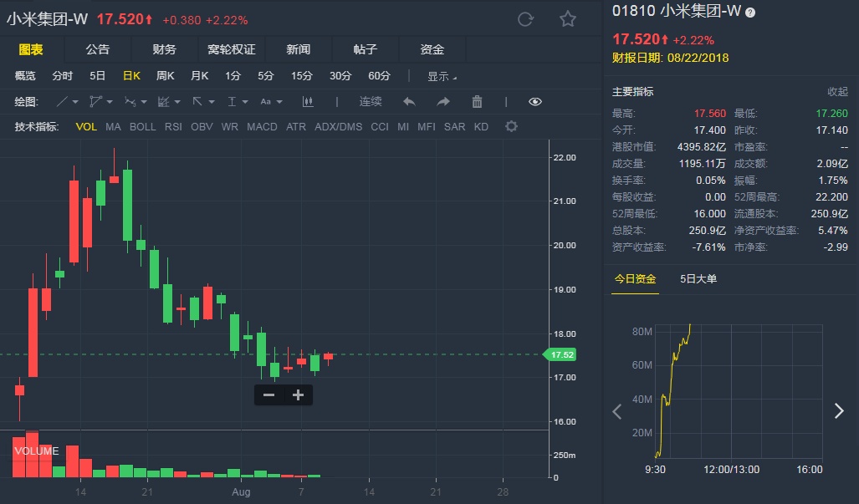Turn on the BOLL indicator
The image size is (859, 504).
[142, 127]
